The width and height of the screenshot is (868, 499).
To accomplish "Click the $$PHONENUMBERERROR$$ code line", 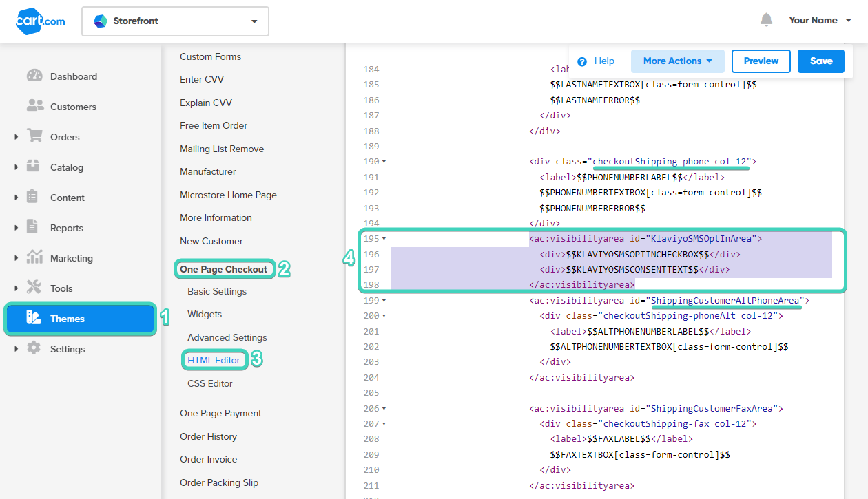I will click(x=592, y=208).
